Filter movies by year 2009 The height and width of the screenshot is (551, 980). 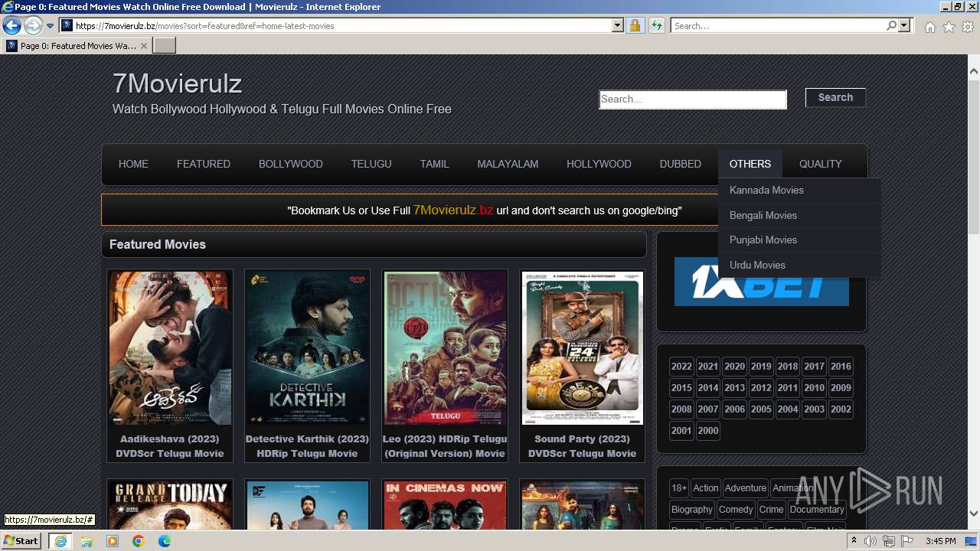pos(841,388)
